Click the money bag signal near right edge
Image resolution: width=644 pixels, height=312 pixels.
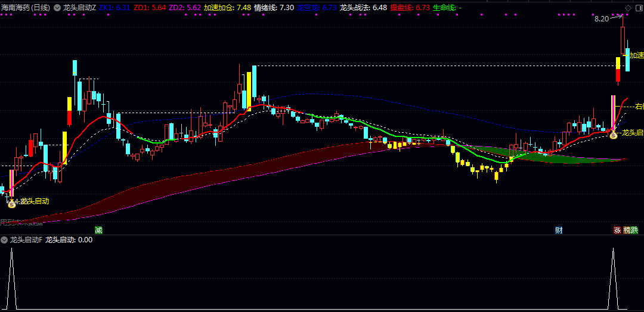point(613,135)
